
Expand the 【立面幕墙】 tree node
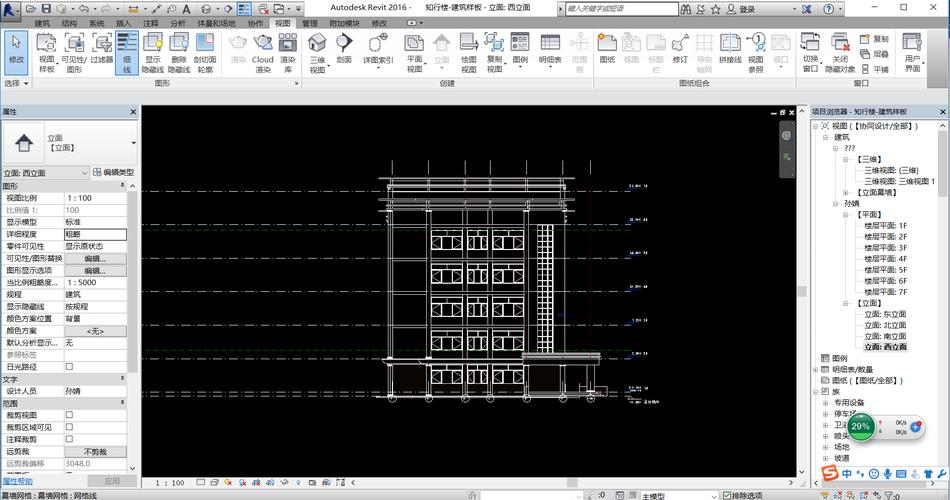tap(846, 193)
